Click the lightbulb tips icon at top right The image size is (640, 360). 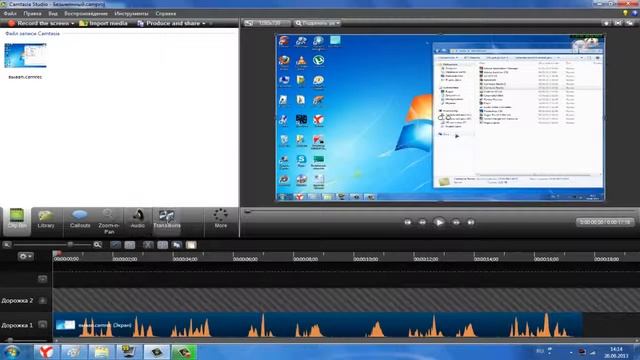point(625,13)
